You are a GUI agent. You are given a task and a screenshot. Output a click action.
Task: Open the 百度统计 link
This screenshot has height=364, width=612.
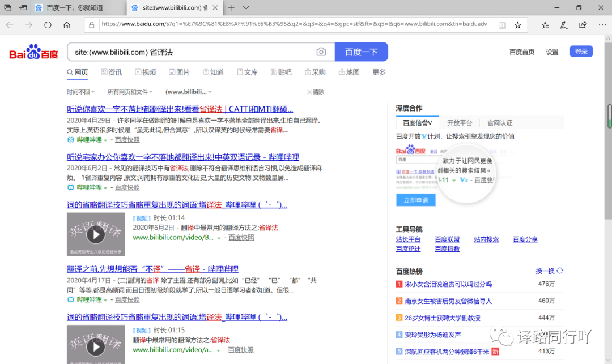pyautogui.click(x=408, y=249)
